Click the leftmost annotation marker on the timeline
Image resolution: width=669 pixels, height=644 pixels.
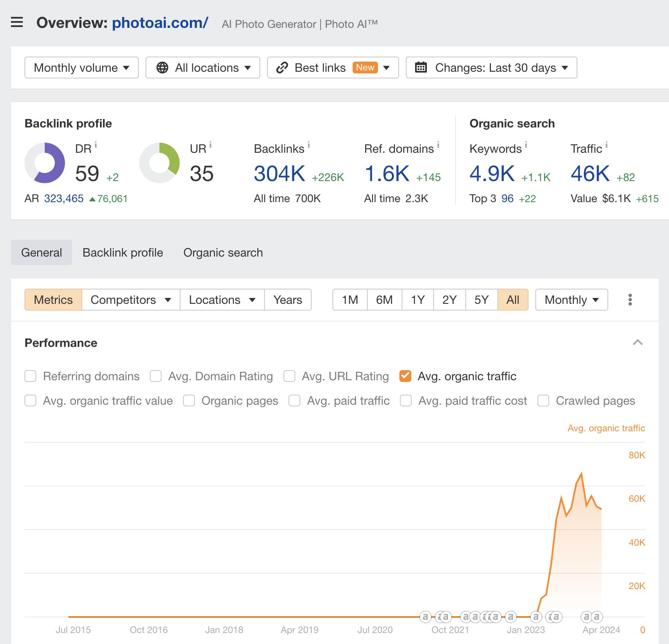[426, 617]
